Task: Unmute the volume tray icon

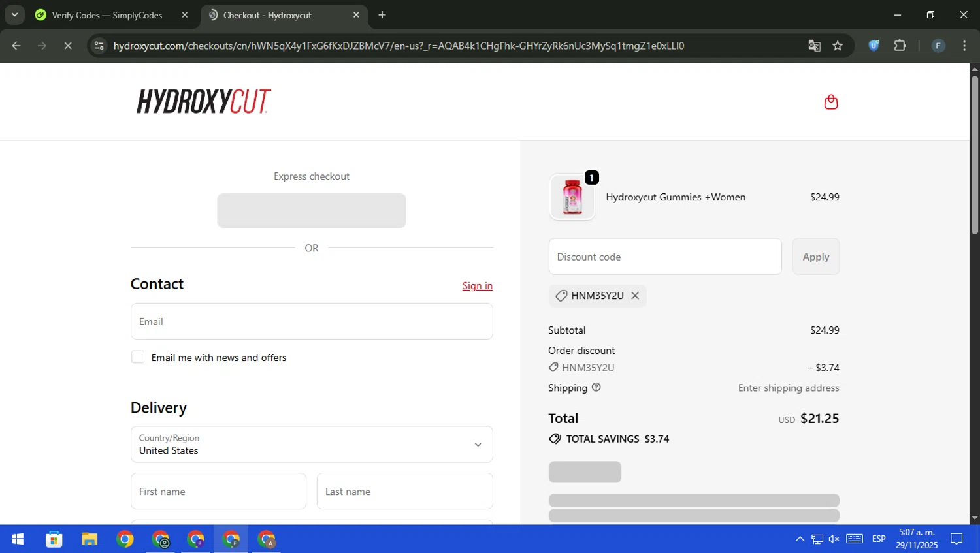Action: [x=834, y=539]
